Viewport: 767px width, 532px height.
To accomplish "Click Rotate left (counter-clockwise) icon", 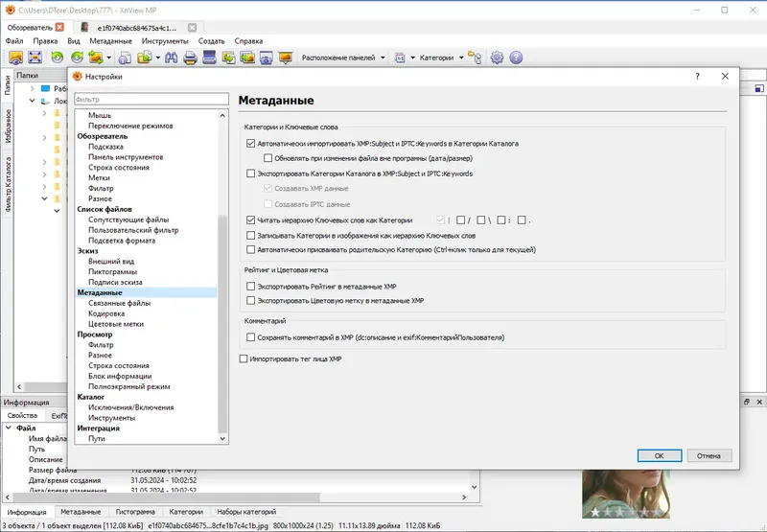I will [58, 58].
